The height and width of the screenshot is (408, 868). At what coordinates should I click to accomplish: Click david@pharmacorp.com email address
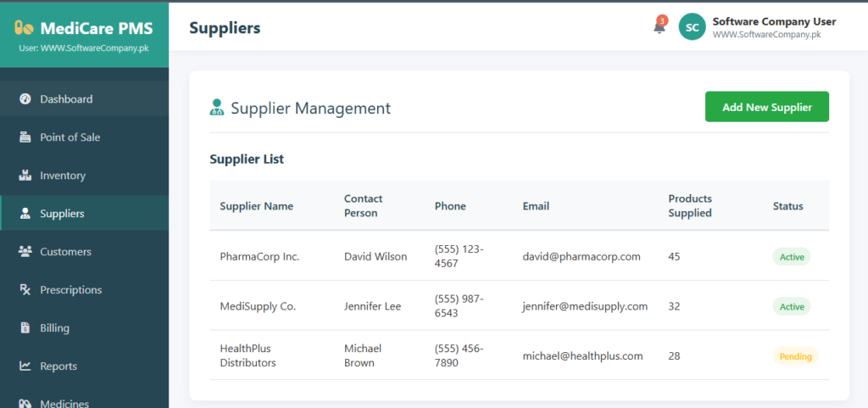[x=581, y=256]
